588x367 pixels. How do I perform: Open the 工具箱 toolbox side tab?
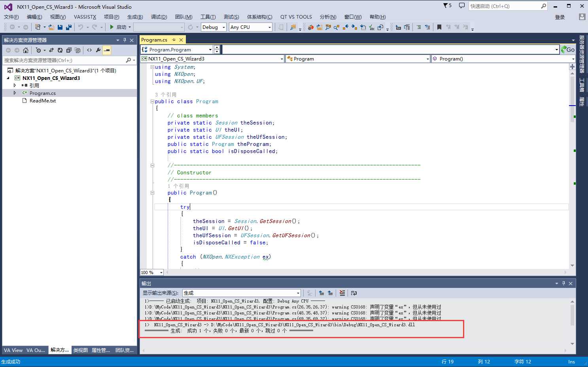coord(582,85)
